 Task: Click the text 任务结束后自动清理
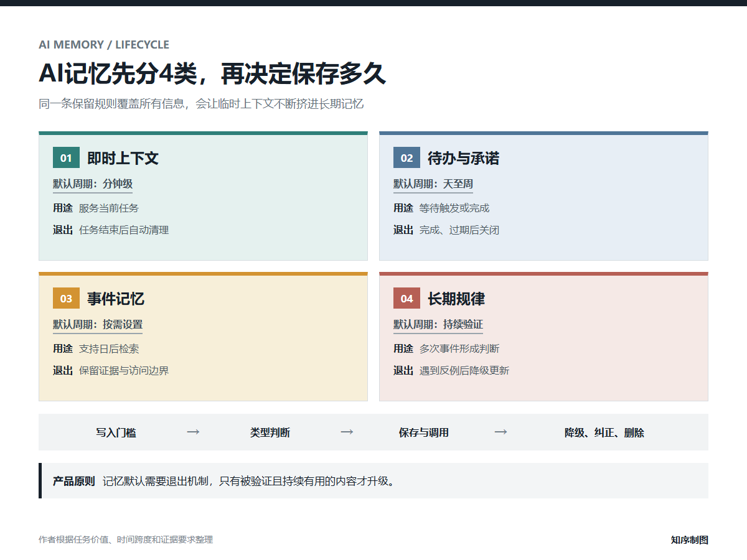pos(124,230)
